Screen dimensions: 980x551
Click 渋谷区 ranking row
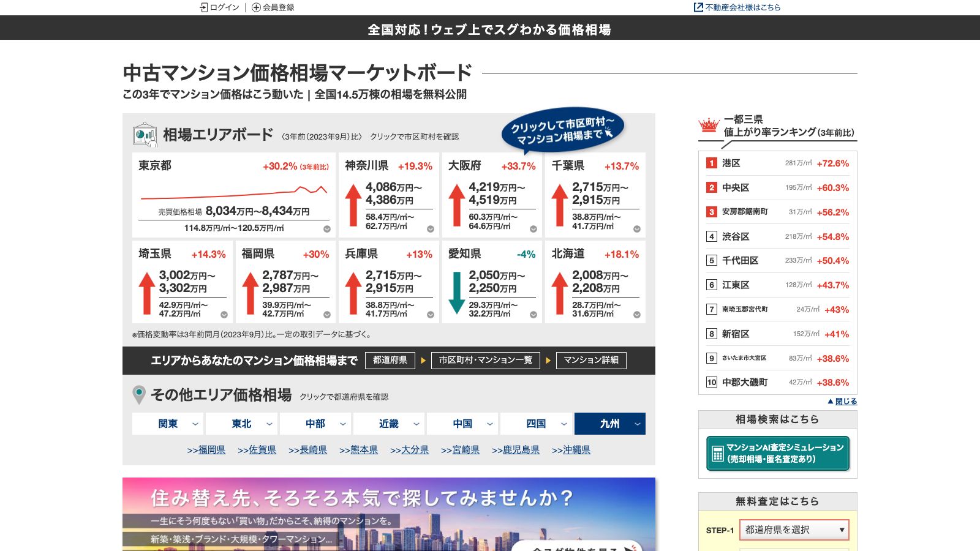point(778,236)
